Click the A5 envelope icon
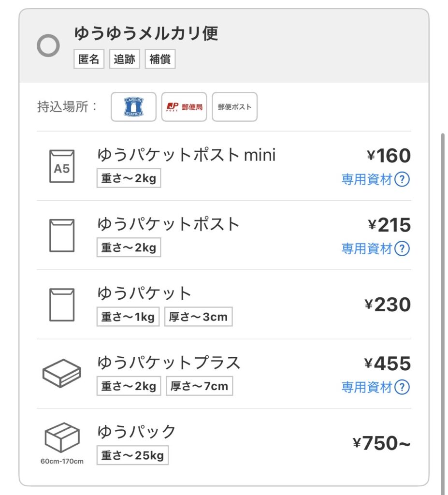The height and width of the screenshot is (495, 448). coord(62,166)
